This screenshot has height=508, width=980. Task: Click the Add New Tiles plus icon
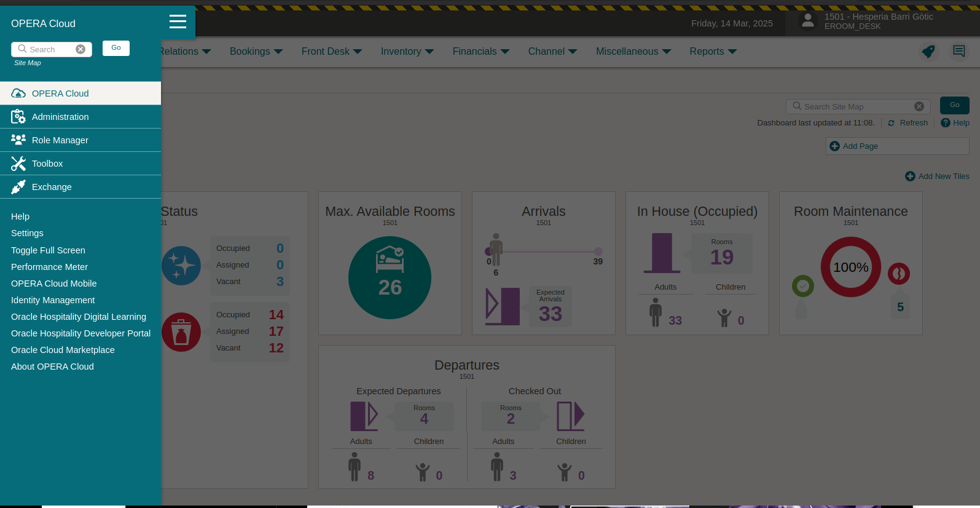pyautogui.click(x=910, y=177)
